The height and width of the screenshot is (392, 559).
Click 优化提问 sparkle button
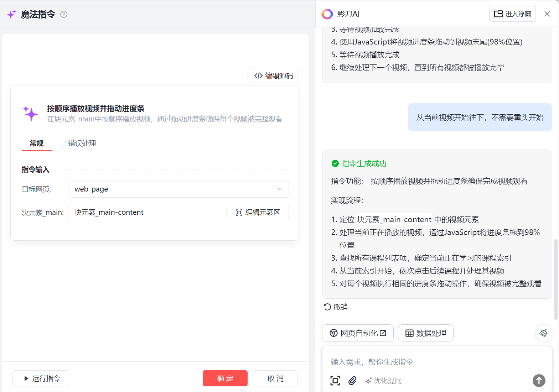(383, 381)
